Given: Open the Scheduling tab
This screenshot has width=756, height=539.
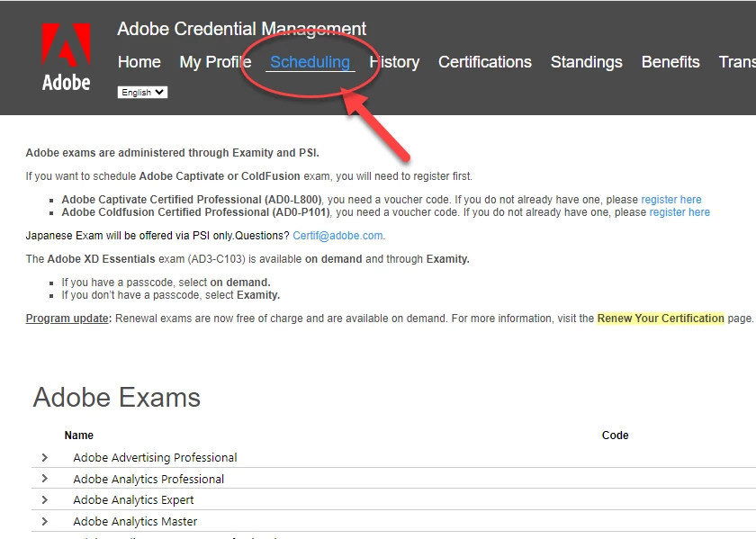Looking at the screenshot, I should pos(310,62).
